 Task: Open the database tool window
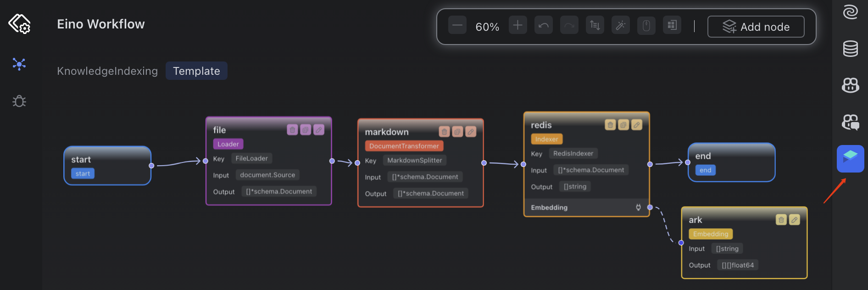click(x=851, y=48)
